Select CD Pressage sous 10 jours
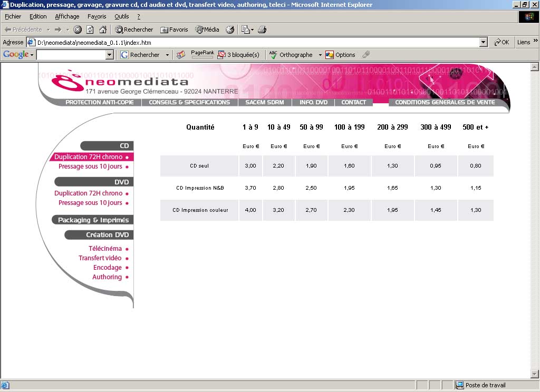 pyautogui.click(x=93, y=166)
